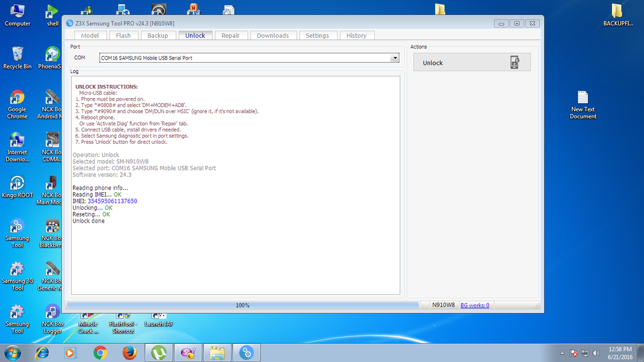Show hidden system tray icons
The height and width of the screenshot is (362, 644).
562,353
